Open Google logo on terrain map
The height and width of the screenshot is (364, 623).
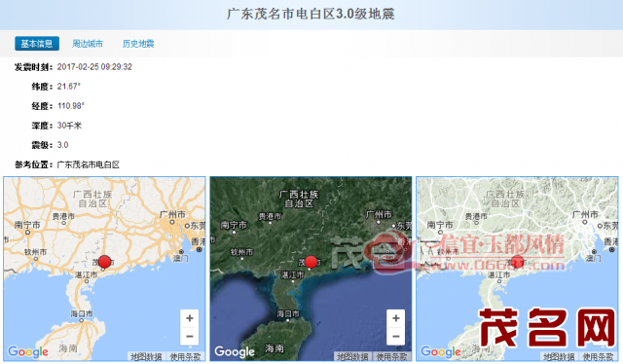tap(441, 351)
